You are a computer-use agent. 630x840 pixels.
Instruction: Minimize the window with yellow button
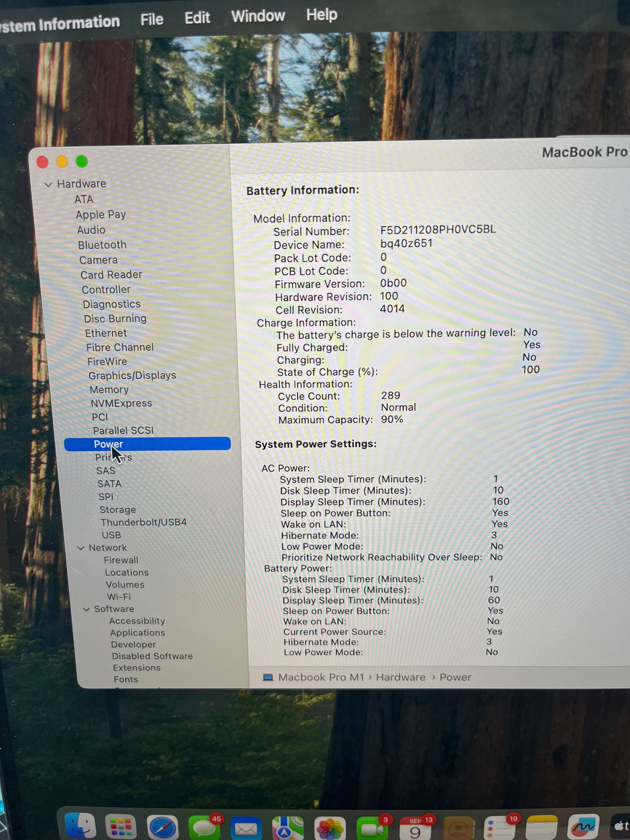62,162
